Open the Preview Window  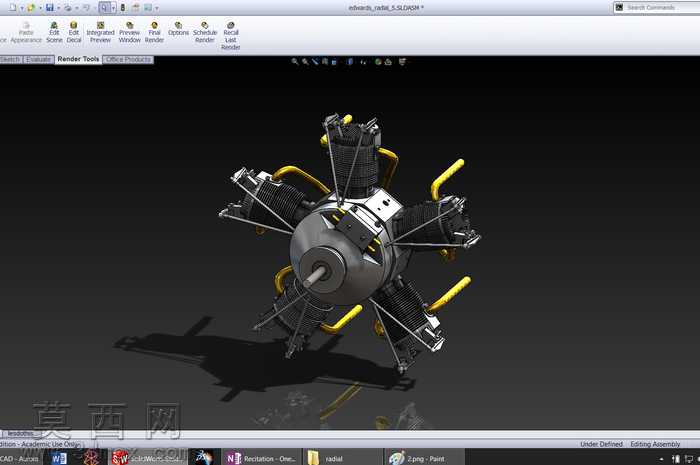coord(129,33)
